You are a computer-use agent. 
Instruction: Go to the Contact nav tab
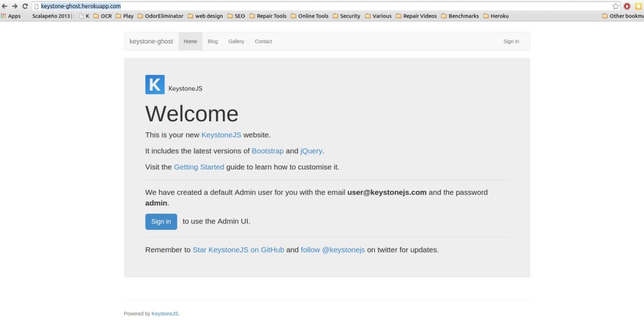click(x=263, y=41)
